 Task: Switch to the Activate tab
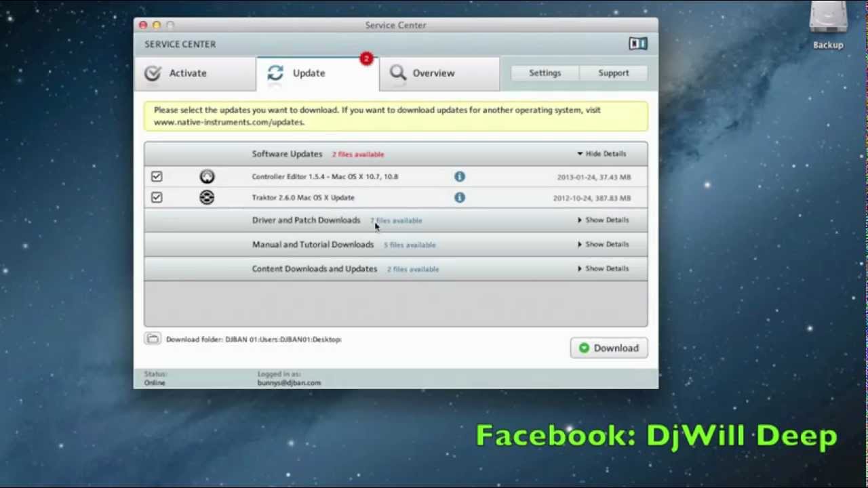pos(195,73)
